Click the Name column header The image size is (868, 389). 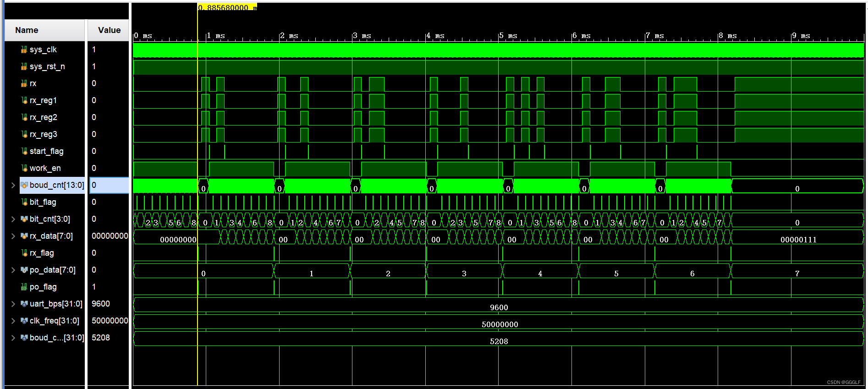tap(27, 30)
